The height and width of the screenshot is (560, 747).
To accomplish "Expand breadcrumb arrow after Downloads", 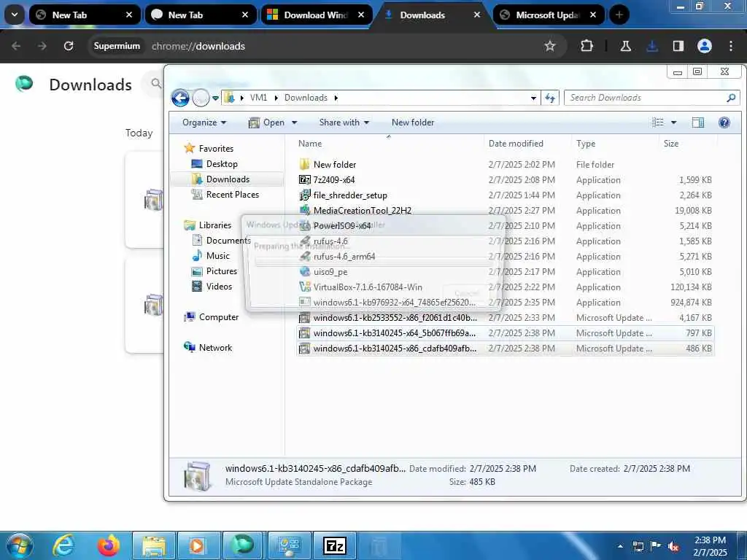I will tap(336, 98).
